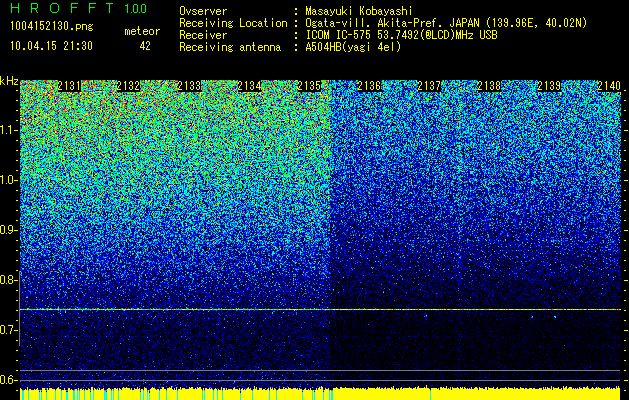This screenshot has height=400, width=629.
Task: Click the meteor label
Action: tap(142, 31)
